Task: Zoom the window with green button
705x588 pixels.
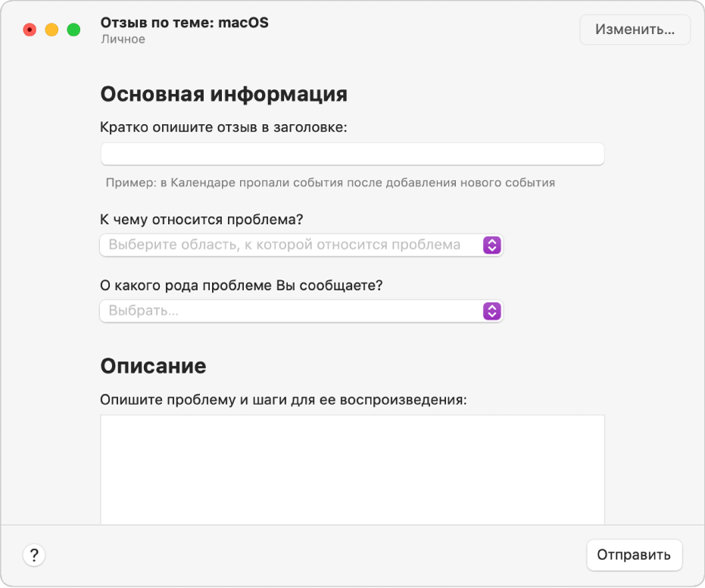Action: pyautogui.click(x=73, y=30)
